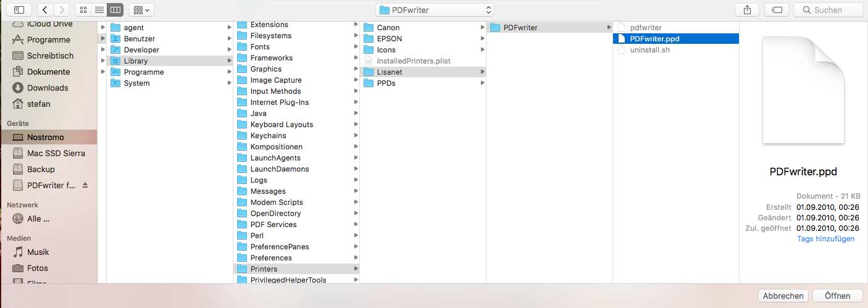This screenshot has height=308, width=868.
Task: Switch to list view mode
Action: [x=99, y=10]
